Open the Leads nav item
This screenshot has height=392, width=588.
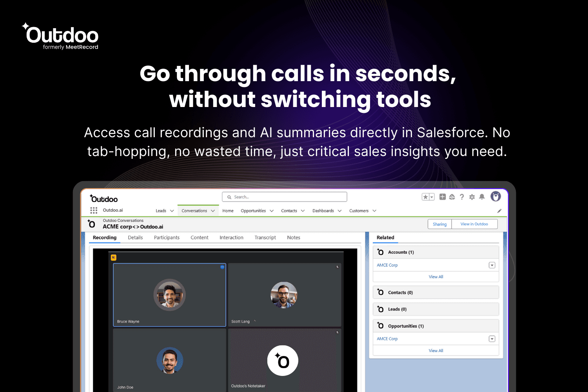coord(161,211)
